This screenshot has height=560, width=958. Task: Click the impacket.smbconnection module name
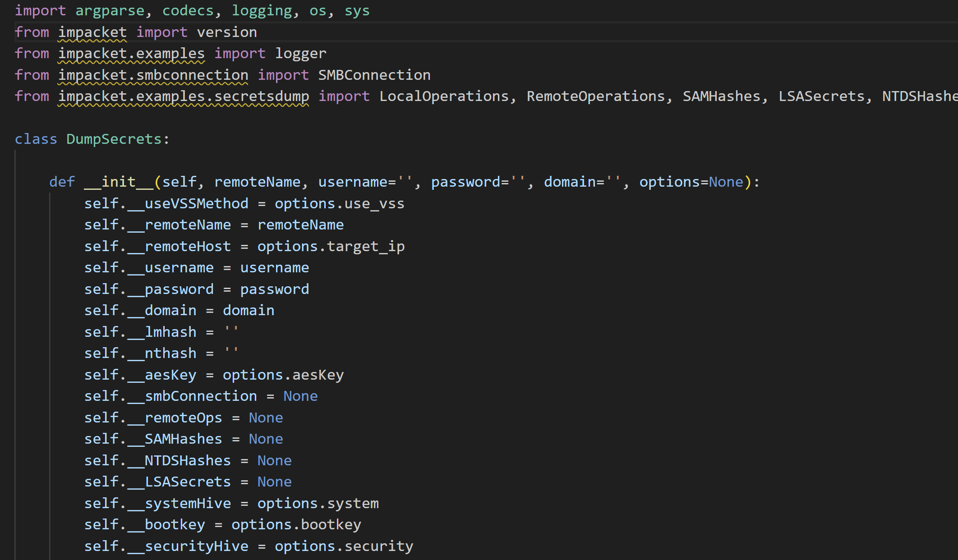pos(153,75)
